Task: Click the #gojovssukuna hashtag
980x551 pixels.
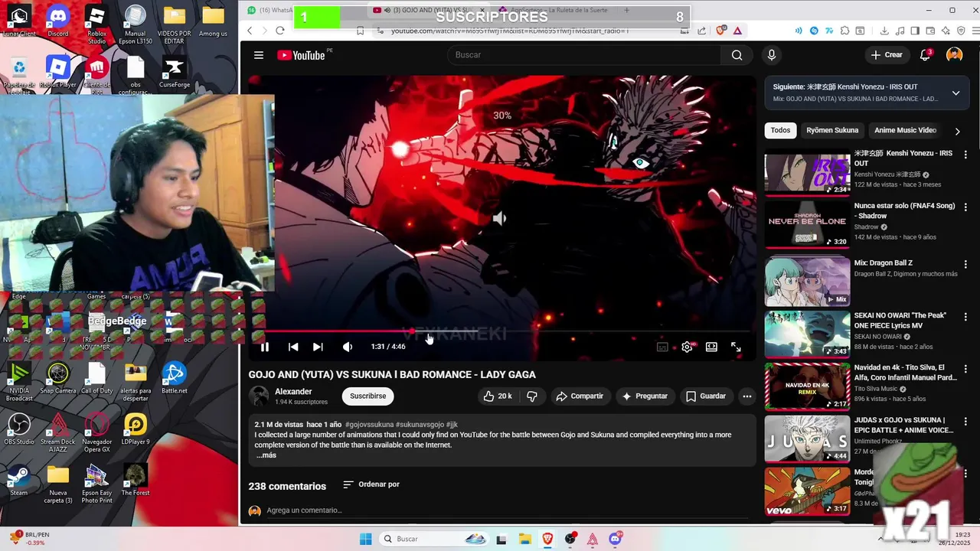Action: pyautogui.click(x=369, y=425)
